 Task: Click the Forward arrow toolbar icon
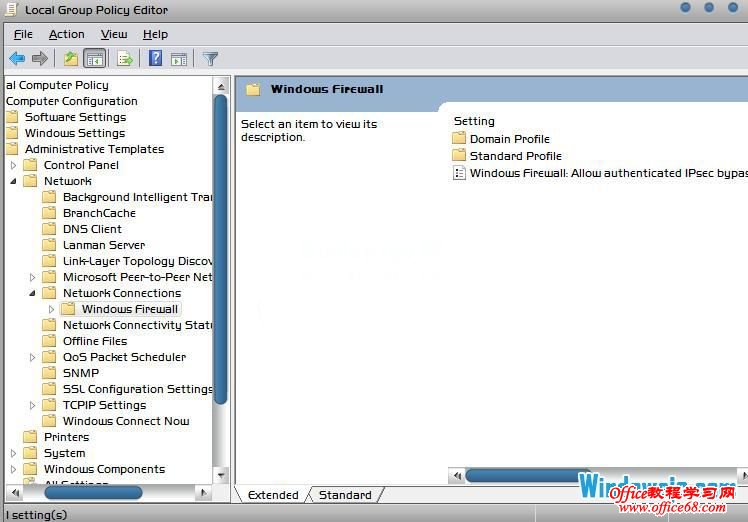(40, 59)
